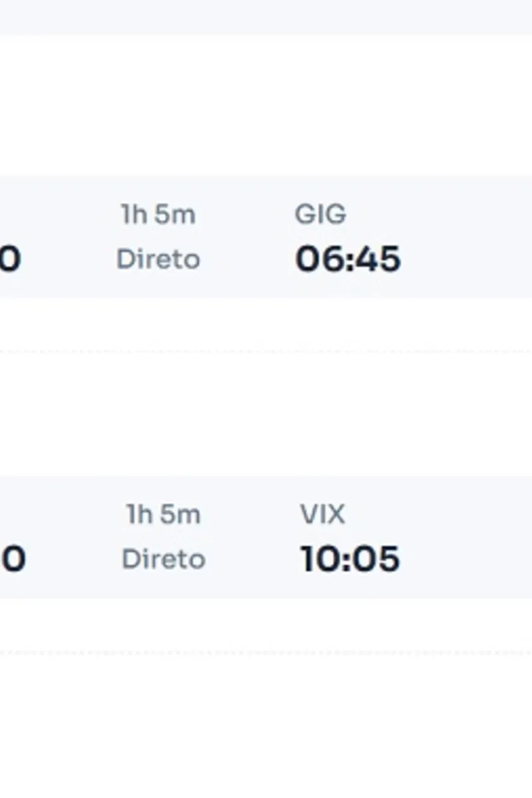Click the dotted separator below the GIG flight

pos(266,350)
